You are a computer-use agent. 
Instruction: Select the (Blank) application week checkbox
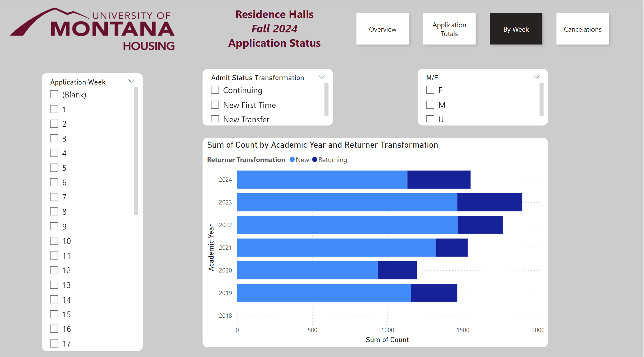[54, 94]
